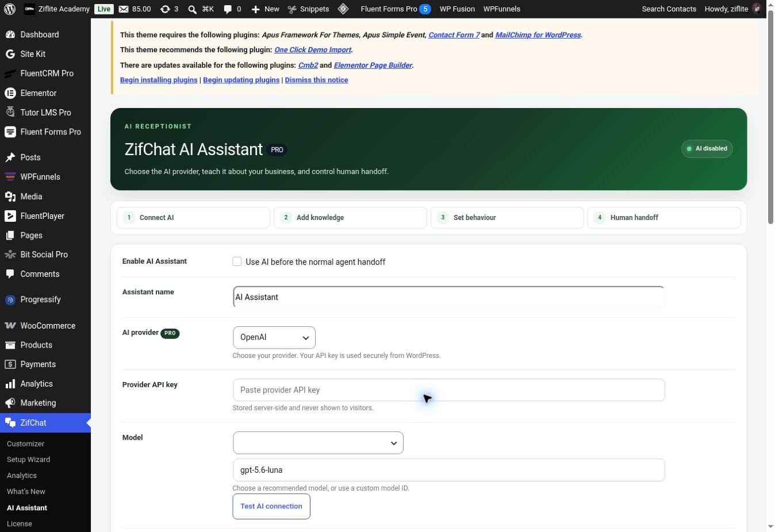This screenshot has height=532, width=775.
Task: Click the Marketing megaphone icon
Action: click(x=10, y=403)
